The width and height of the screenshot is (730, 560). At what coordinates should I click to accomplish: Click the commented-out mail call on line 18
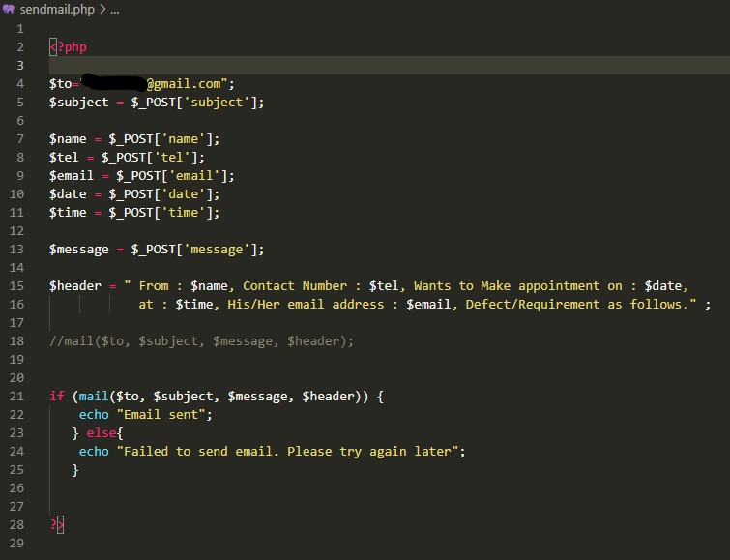point(201,341)
